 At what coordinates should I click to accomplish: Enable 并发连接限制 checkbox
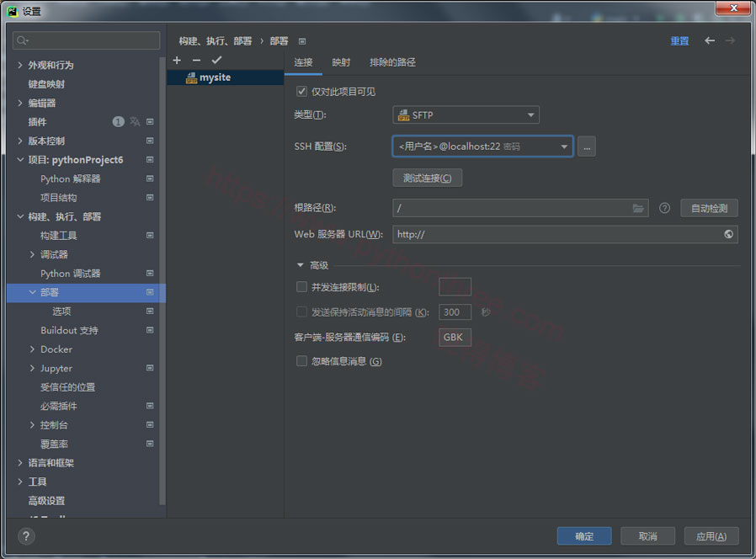[301, 287]
